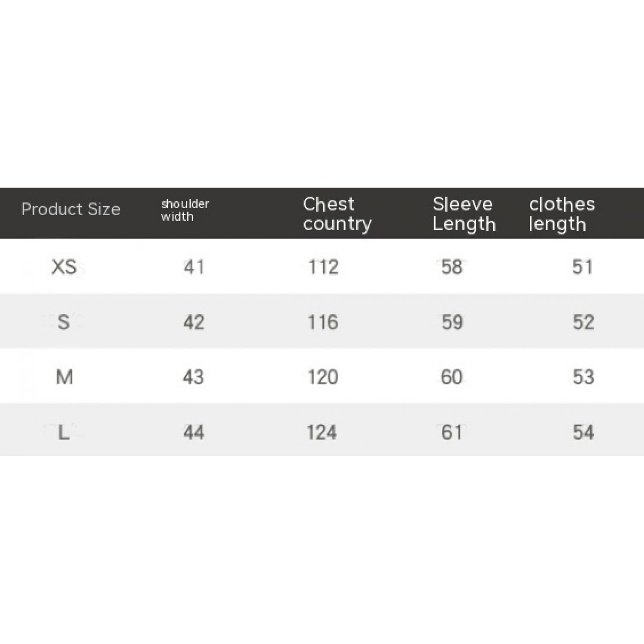Click sleeve length value 59
Image resolution: width=644 pixels, height=644 pixels.
(452, 322)
